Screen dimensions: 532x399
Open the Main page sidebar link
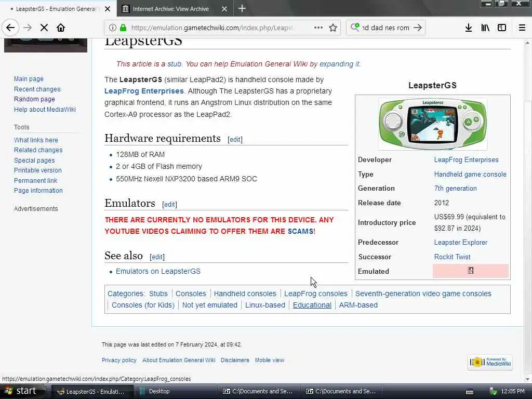click(x=29, y=79)
